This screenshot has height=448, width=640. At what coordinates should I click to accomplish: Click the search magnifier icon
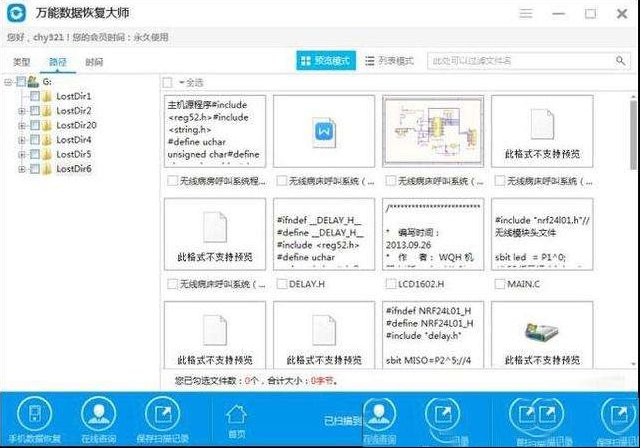620,61
